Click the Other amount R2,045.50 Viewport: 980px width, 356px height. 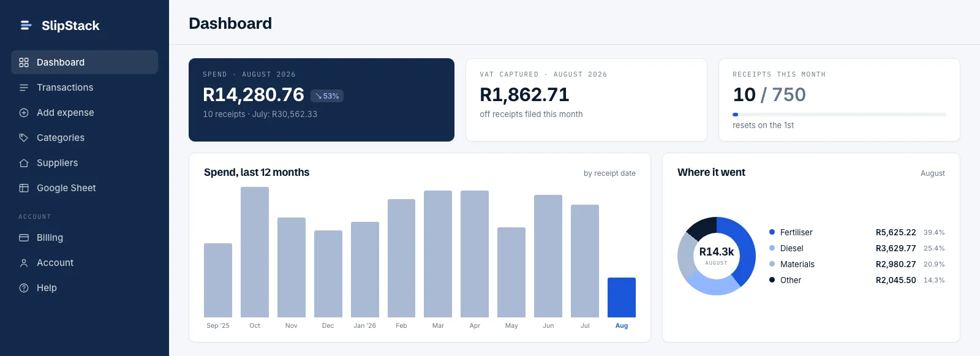(x=895, y=280)
